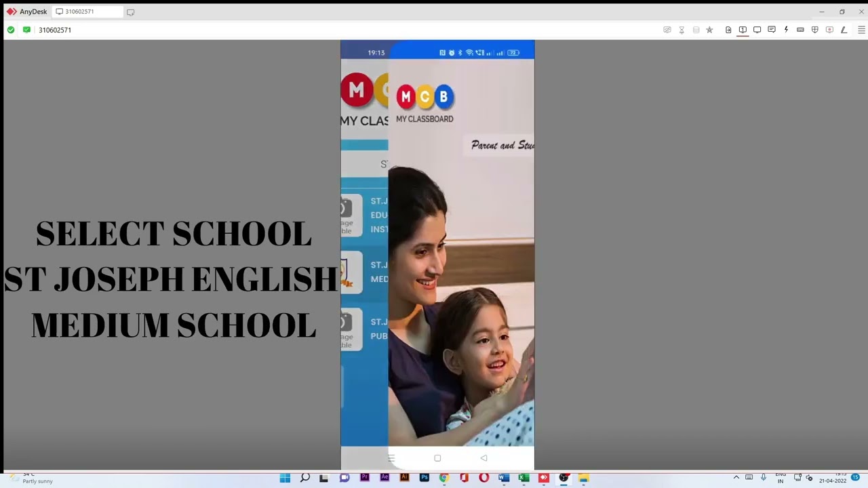868x488 pixels.
Task: Open the AnyDesk keyboard settings icon
Action: tap(800, 30)
